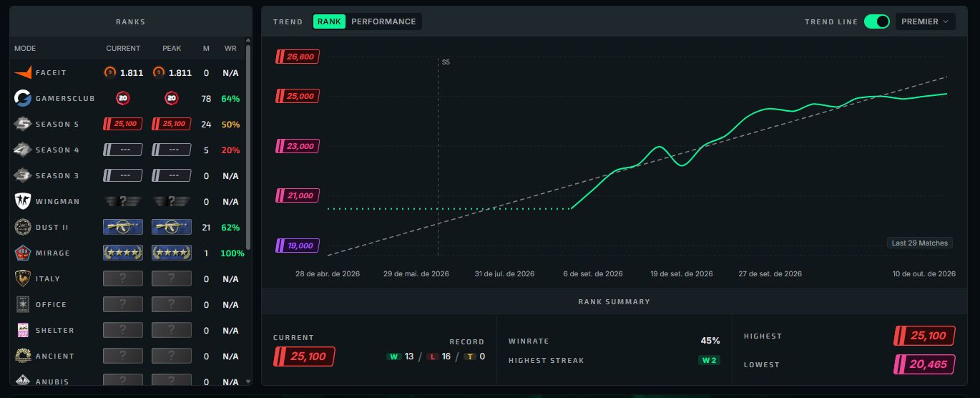Click the Season 5 peak 25,100 rating badge
The height and width of the screenshot is (398, 980).
pyautogui.click(x=172, y=124)
